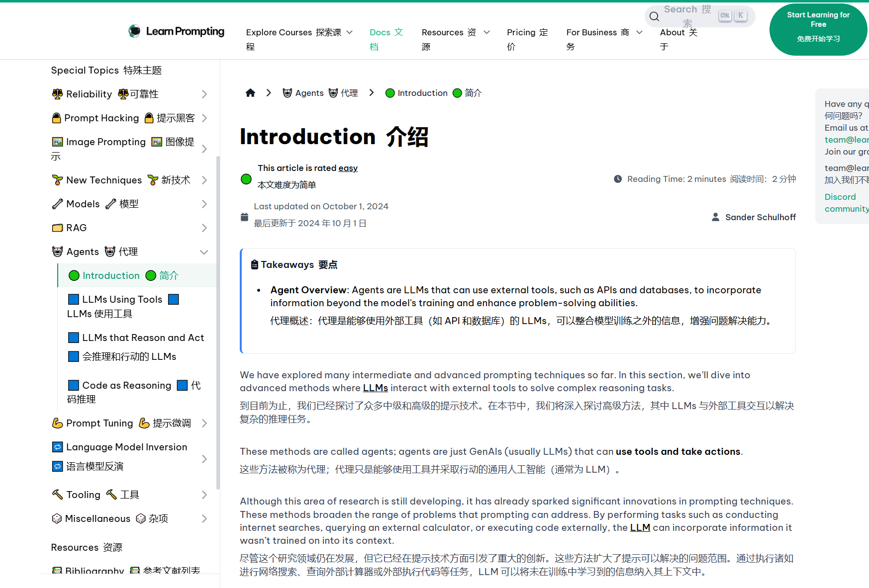Expand the Tooling section chevron

tap(204, 495)
